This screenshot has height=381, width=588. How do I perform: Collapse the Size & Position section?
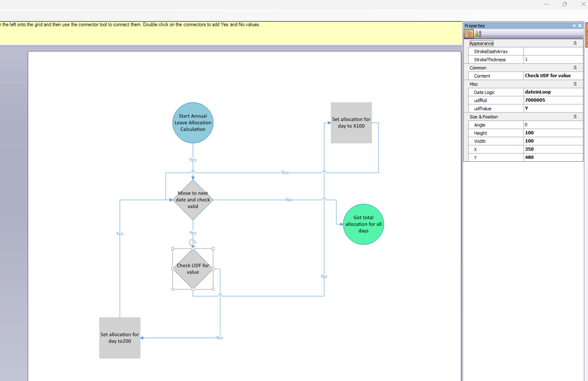tap(575, 116)
